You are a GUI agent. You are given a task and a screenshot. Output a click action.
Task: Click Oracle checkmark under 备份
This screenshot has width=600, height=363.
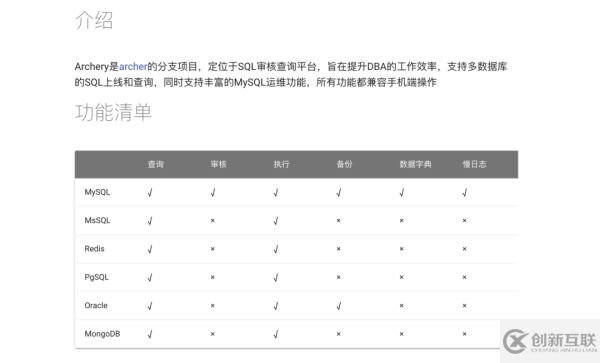coord(339,306)
